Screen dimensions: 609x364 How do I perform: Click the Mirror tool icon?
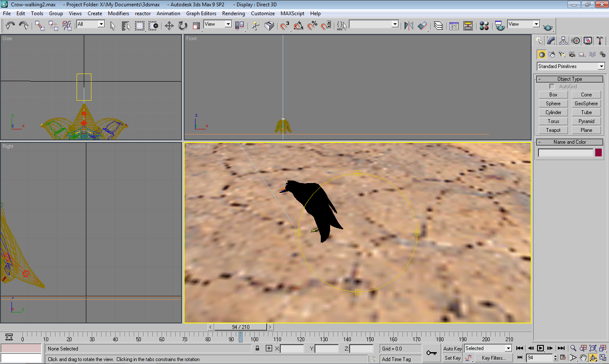(408, 26)
